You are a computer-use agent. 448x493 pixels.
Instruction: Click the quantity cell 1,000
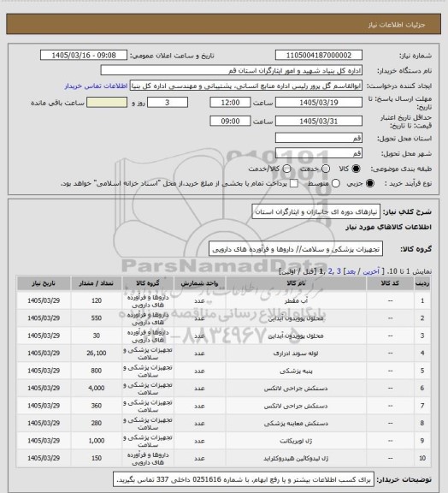point(97,441)
